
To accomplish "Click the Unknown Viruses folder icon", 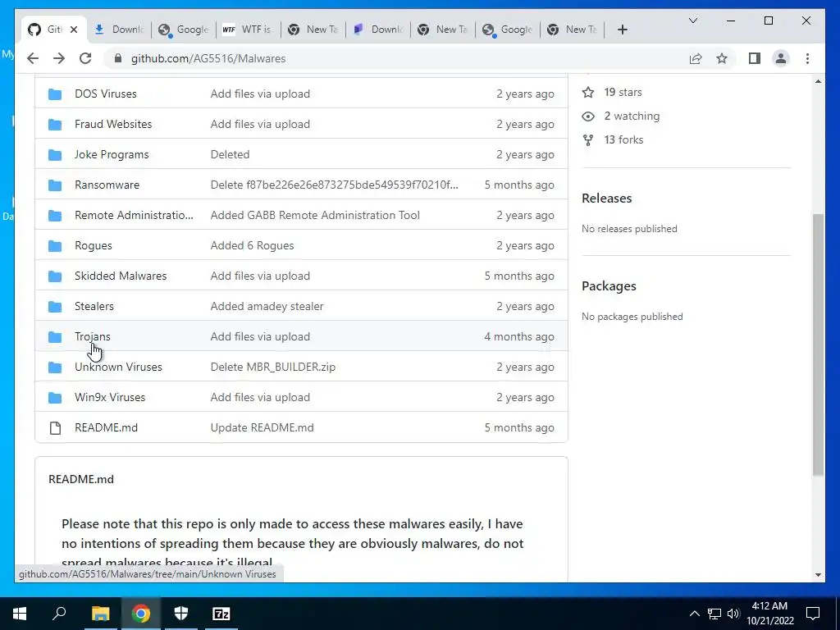I will 55,367.
